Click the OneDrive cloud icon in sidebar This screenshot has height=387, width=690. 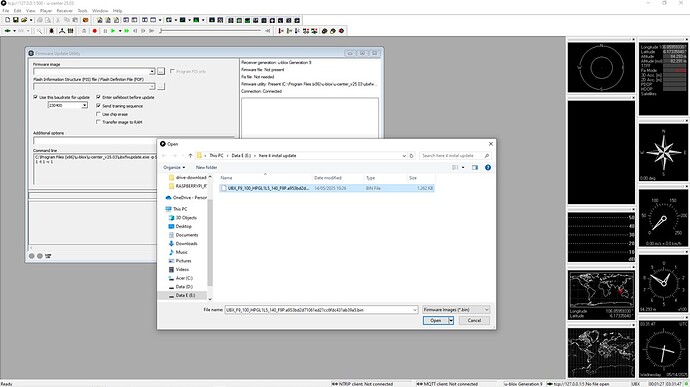pos(168,198)
